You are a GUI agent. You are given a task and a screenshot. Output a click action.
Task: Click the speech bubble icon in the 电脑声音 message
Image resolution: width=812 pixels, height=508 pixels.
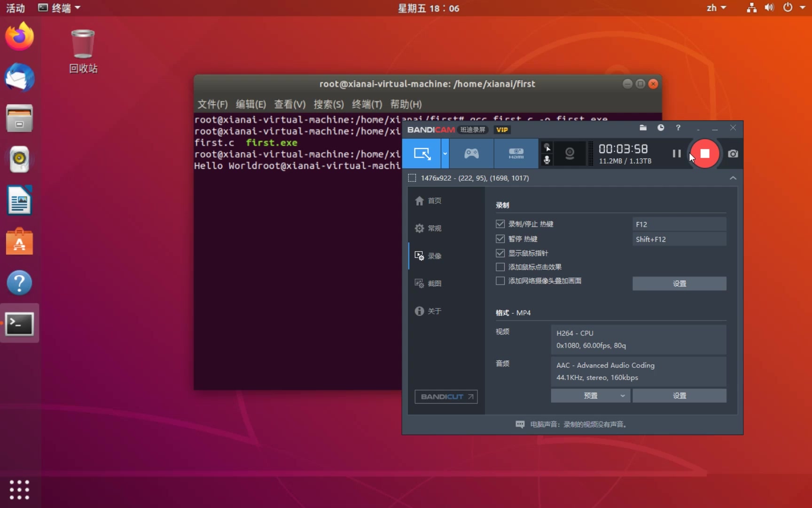point(520,424)
